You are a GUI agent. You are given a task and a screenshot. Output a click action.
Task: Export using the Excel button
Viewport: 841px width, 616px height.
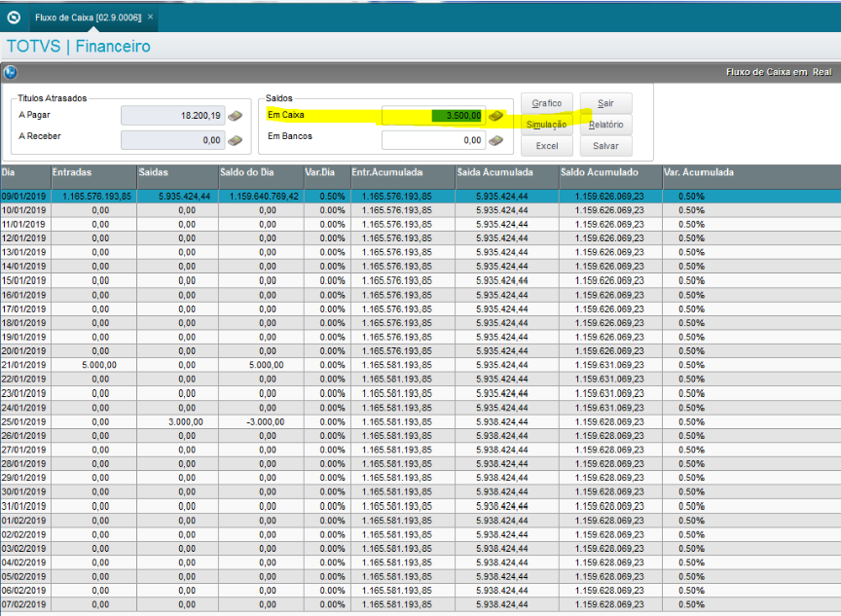[546, 146]
